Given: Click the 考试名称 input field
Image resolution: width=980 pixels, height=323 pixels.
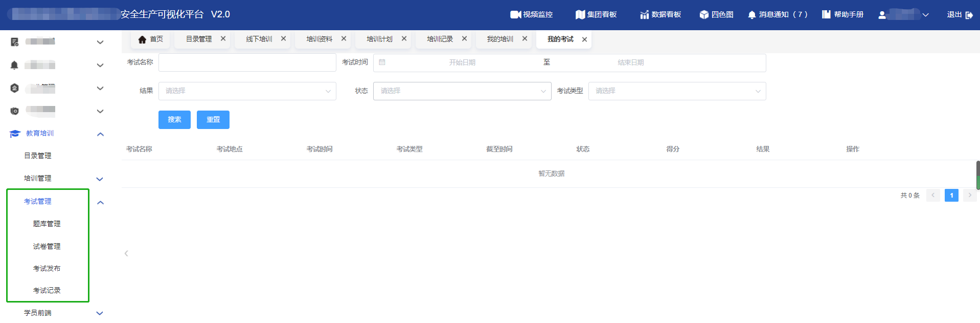Looking at the screenshot, I should (x=247, y=62).
